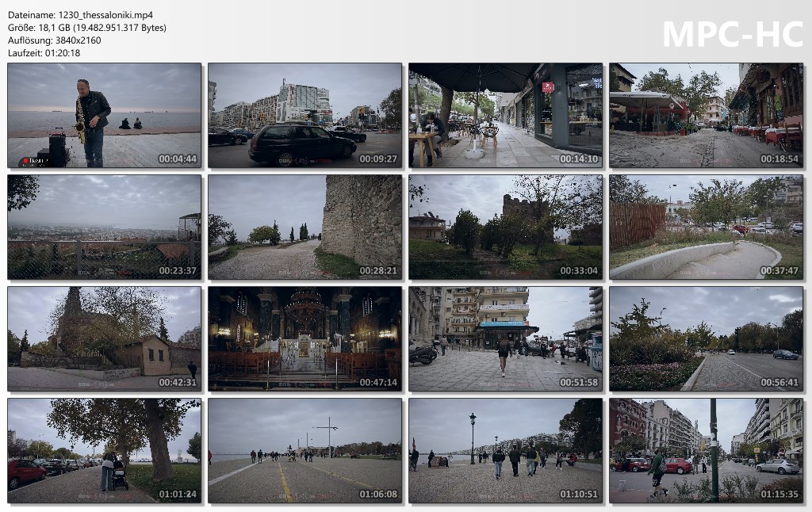Click the Dateiname 1230_thessaloniki.mp4 text
Viewport: 812px width, 512px height.
(x=80, y=15)
